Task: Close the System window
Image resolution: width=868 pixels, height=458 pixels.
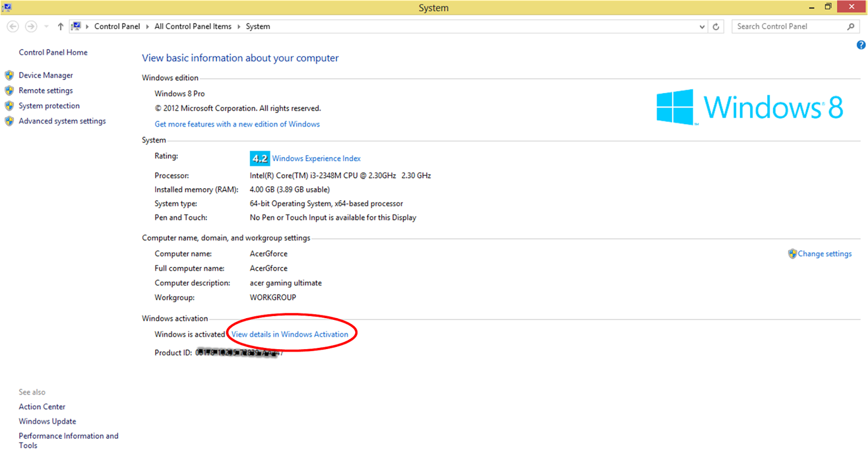Action: [852, 7]
